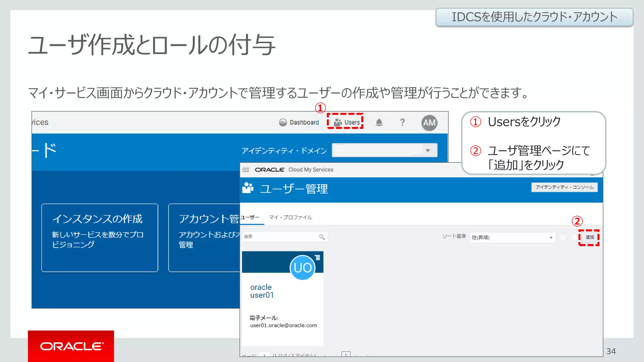Click the アイデンティティ・コンソール button
The width and height of the screenshot is (644, 362).
point(564,187)
